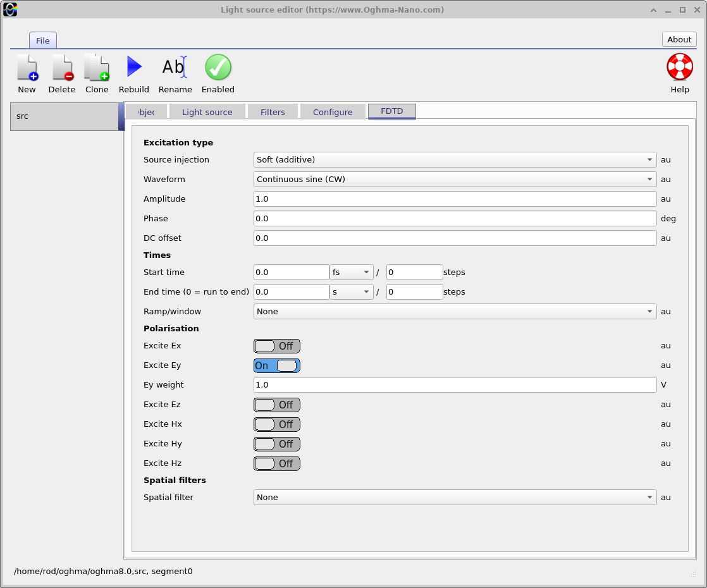The image size is (707, 588).
Task: Click the DC offset input field
Action: 455,238
